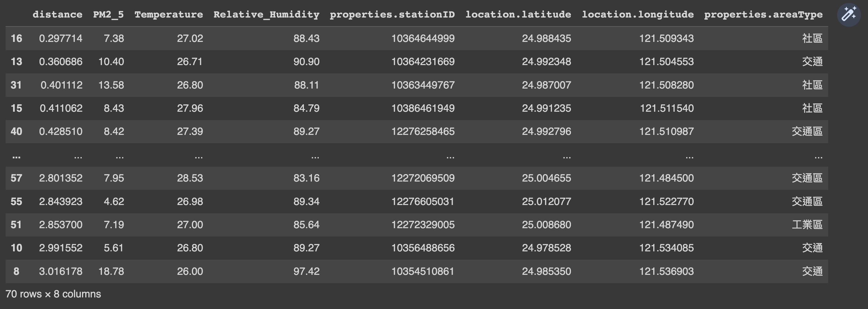868x309 pixels.
Task: Click PM2_5 value 18.78
Action: pyautogui.click(x=111, y=271)
